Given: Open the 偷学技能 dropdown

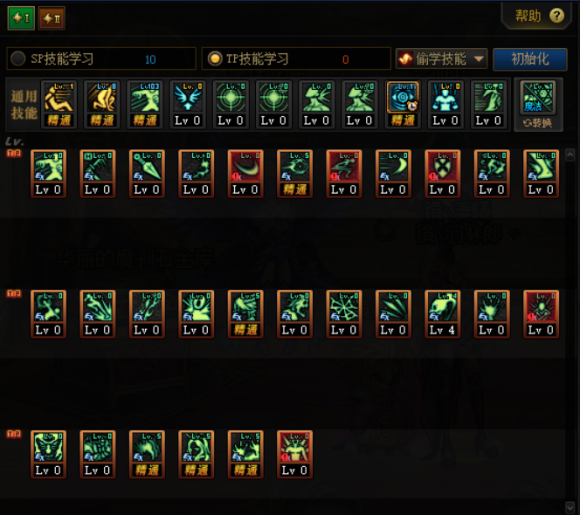Looking at the screenshot, I should (x=442, y=59).
